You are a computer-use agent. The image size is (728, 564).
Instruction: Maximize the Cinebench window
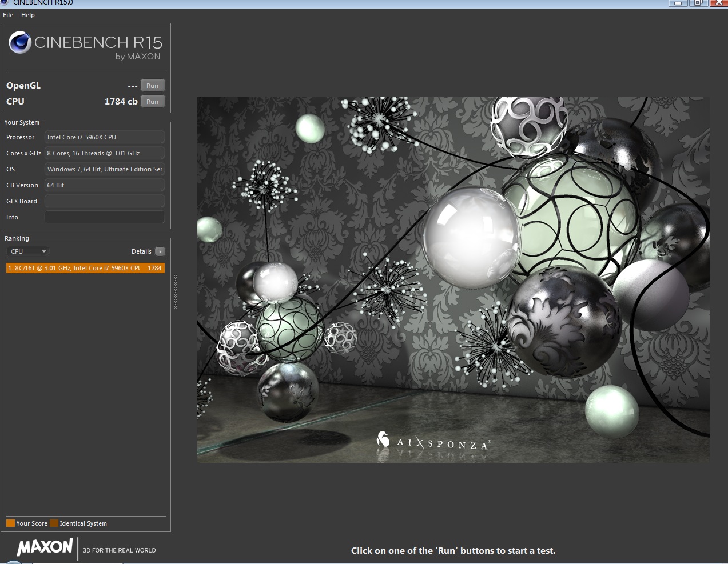(x=698, y=3)
